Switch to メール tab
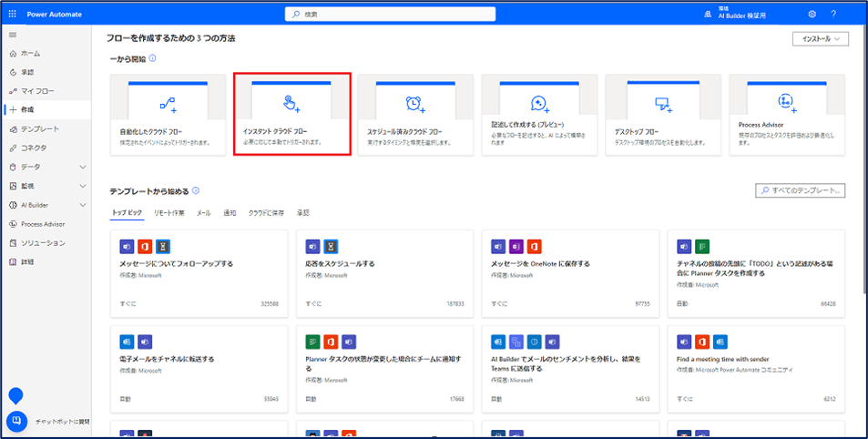Viewport: 868px width, 439px height. (204, 213)
